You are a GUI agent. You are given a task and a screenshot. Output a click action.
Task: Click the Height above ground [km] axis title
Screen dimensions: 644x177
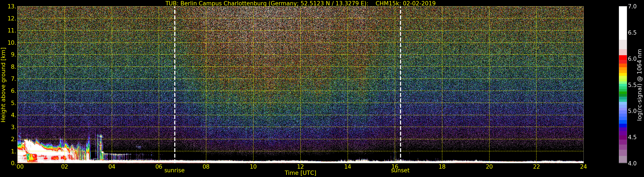point(3,85)
